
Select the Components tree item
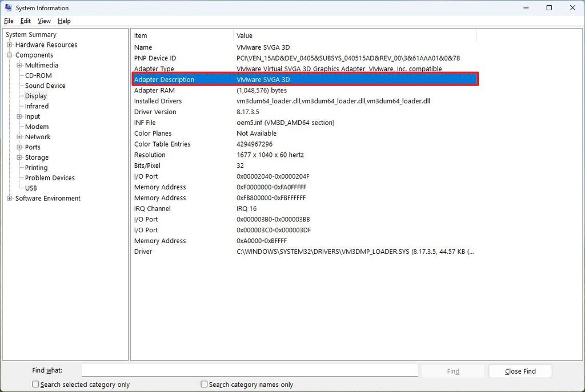tap(34, 55)
